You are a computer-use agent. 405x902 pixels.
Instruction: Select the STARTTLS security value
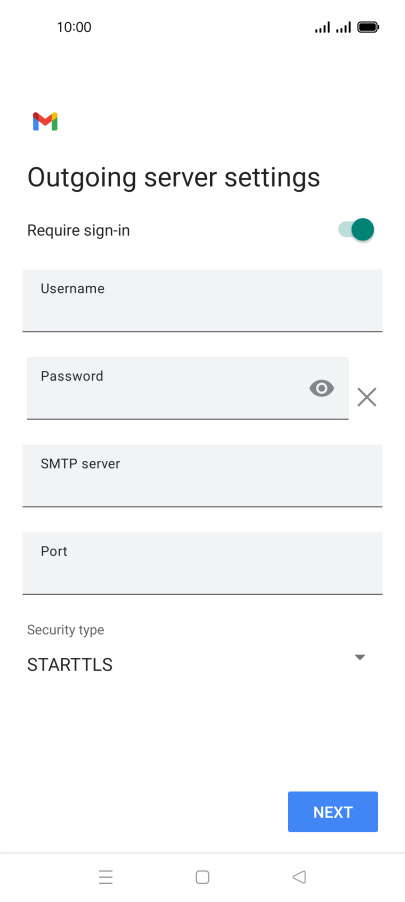tap(70, 665)
